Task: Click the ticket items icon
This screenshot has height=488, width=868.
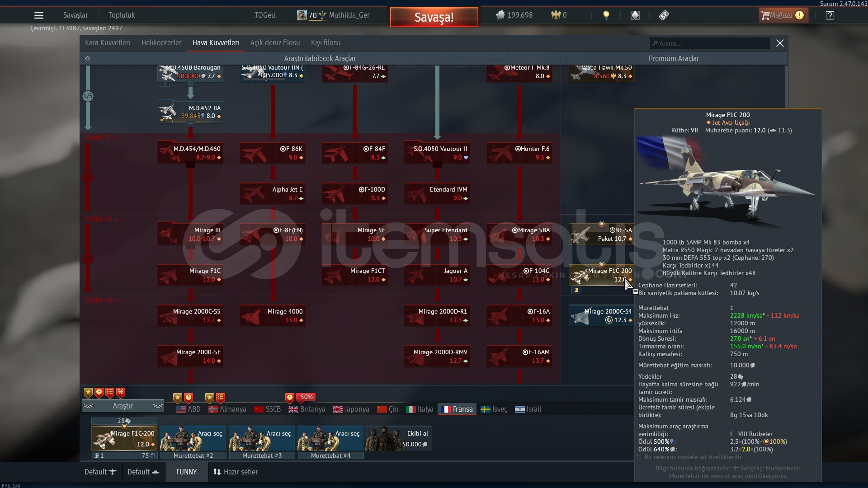Action: click(x=664, y=15)
